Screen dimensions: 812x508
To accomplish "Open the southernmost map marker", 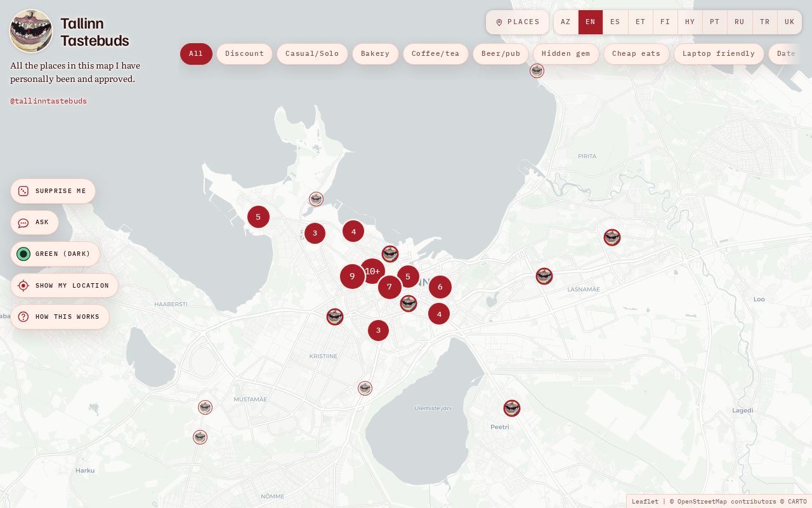I will [x=200, y=437].
